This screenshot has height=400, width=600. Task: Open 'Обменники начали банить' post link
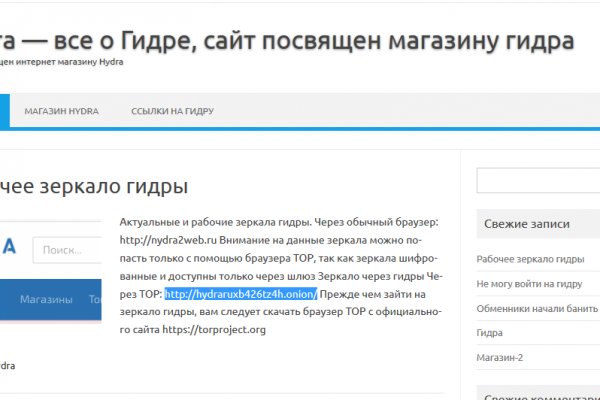(537, 308)
